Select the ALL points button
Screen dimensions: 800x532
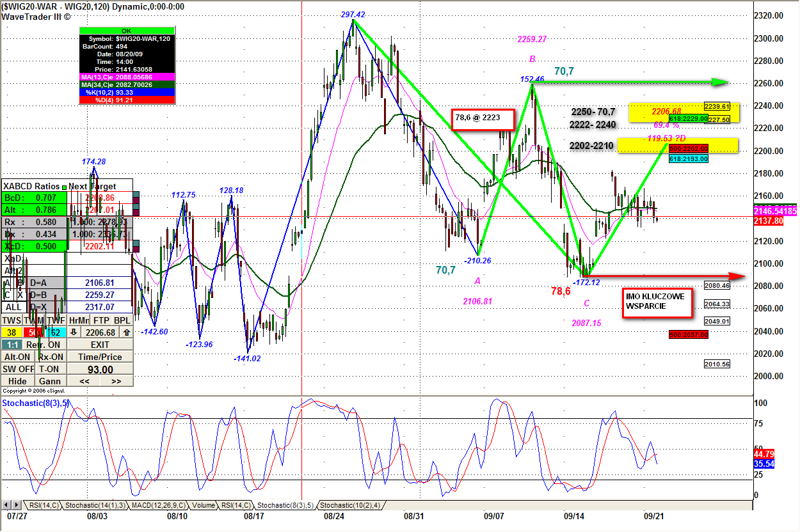13,307
